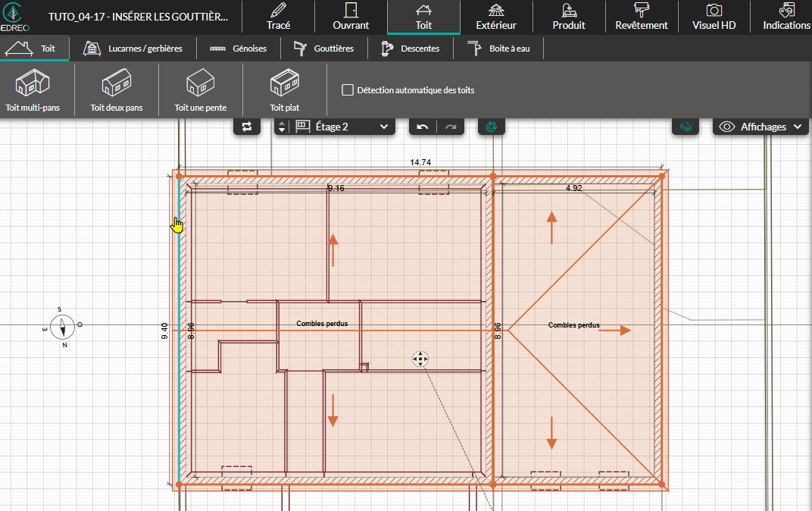812x511 pixels.
Task: Open the Descentes tab
Action: coord(410,49)
